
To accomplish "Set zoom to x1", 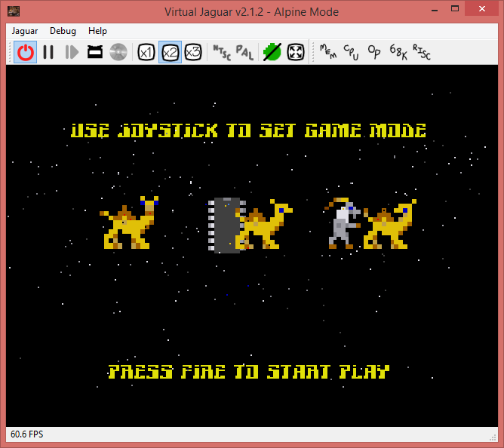I will point(146,52).
